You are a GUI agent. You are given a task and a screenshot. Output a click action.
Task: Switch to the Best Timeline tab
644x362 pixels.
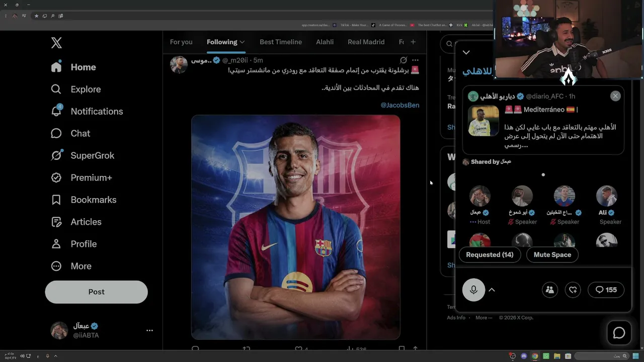coord(281,42)
